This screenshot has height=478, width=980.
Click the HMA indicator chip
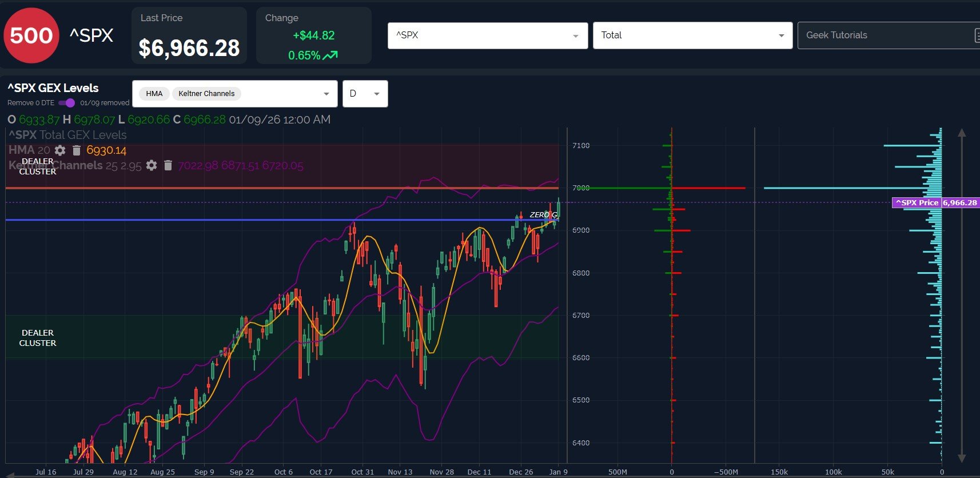click(x=154, y=94)
